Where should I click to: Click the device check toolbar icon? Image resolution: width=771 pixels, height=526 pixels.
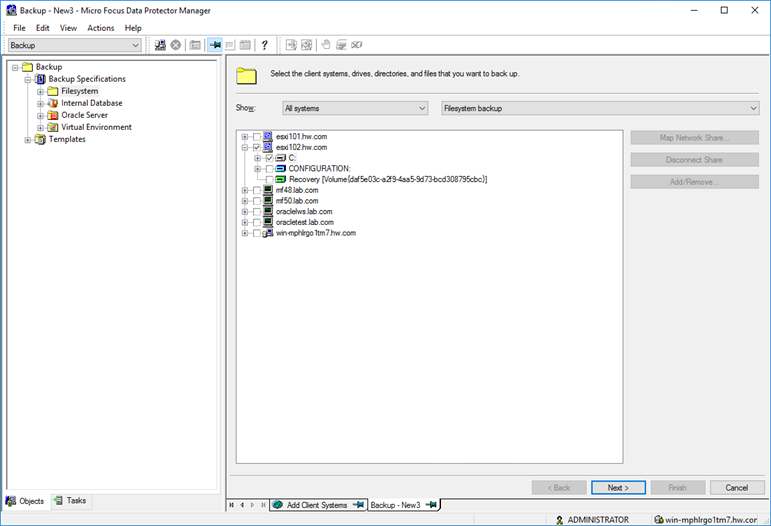click(x=341, y=45)
